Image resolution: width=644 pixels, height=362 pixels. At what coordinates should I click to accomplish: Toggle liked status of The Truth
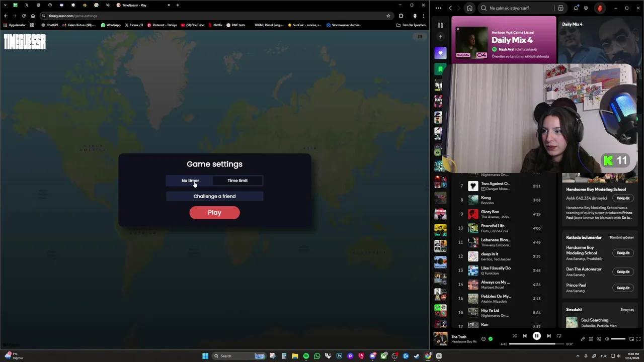point(490,339)
